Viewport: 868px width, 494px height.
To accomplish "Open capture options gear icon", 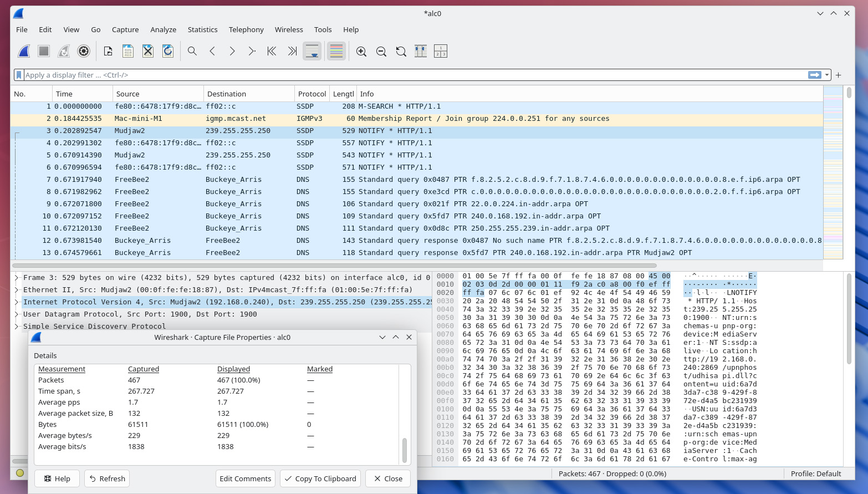I will (84, 52).
